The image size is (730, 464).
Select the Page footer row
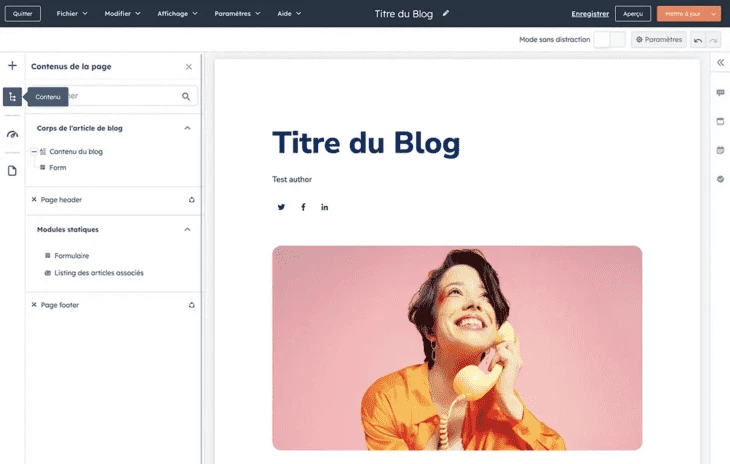pyautogui.click(x=113, y=305)
